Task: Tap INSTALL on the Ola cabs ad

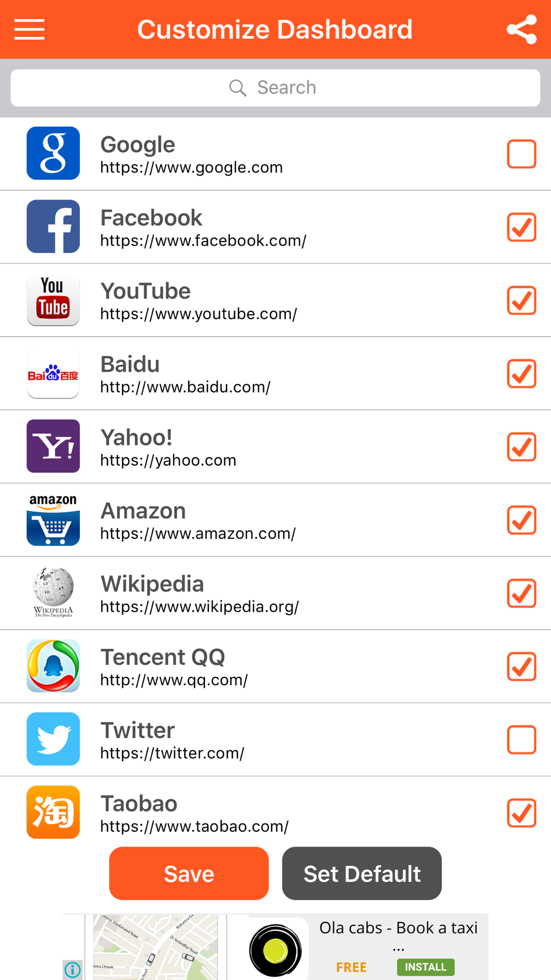Action: (425, 967)
